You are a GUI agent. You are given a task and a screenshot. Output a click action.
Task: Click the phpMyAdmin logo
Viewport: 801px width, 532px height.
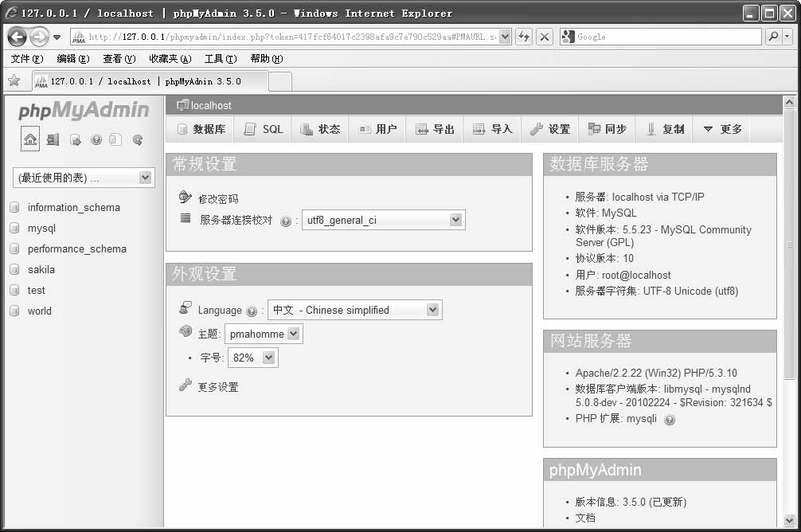[84, 110]
